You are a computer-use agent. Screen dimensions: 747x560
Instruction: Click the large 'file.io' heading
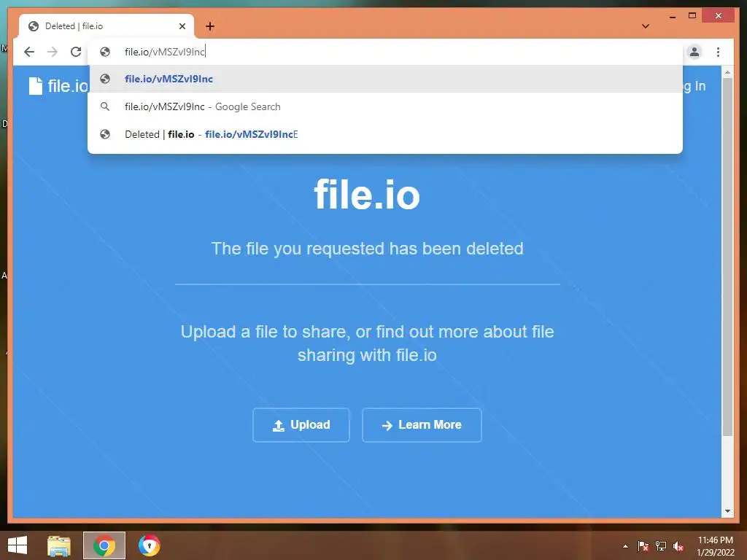click(367, 194)
